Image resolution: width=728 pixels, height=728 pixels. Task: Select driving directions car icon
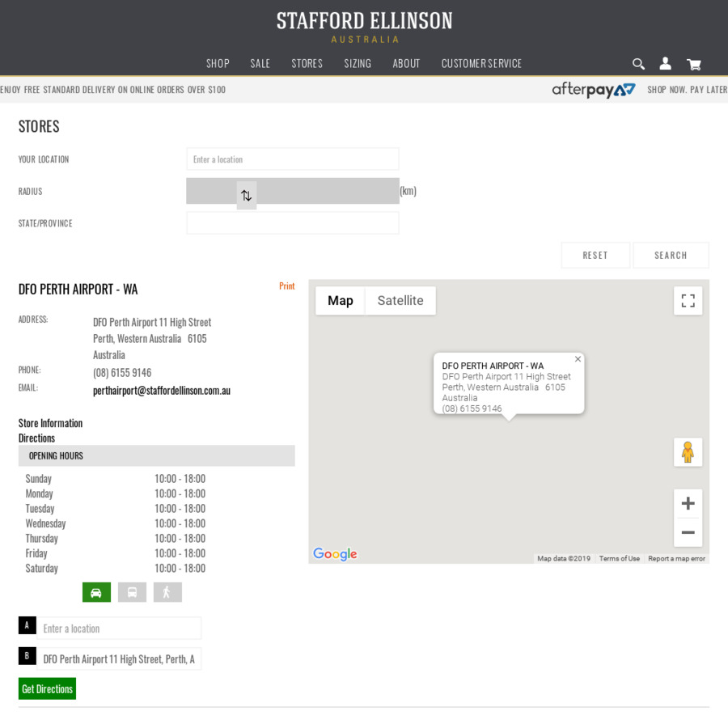(96, 592)
